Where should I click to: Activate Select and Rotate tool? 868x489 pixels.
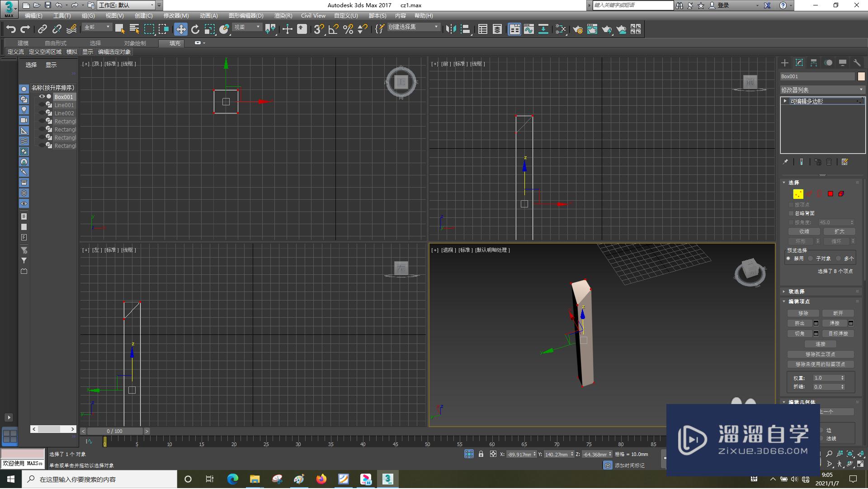pos(195,29)
